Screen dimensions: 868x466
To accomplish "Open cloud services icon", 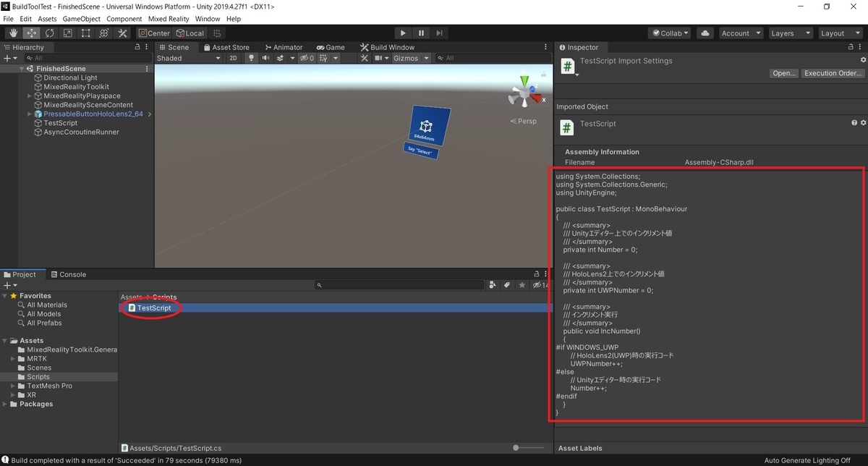I will (706, 33).
